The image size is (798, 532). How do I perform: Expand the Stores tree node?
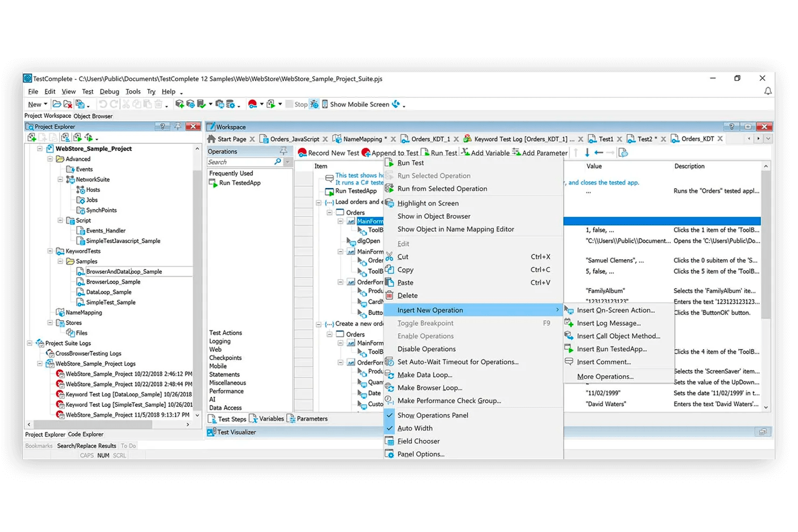click(x=50, y=322)
